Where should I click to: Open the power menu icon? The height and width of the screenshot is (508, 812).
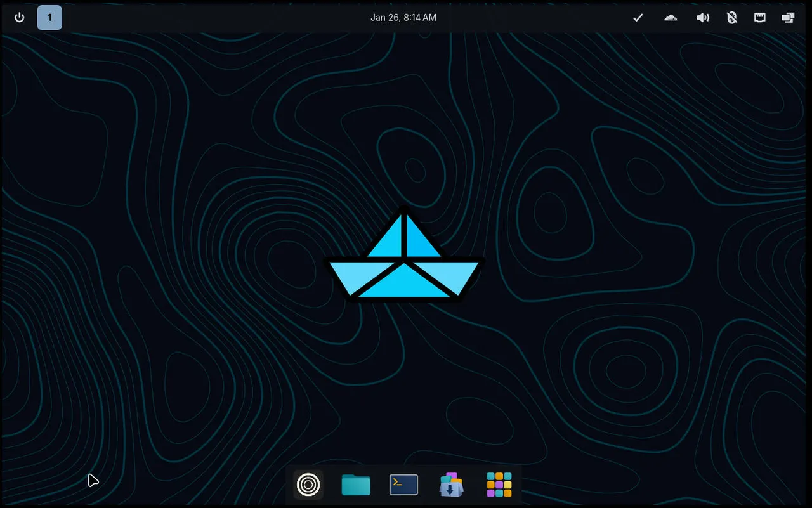tap(19, 18)
